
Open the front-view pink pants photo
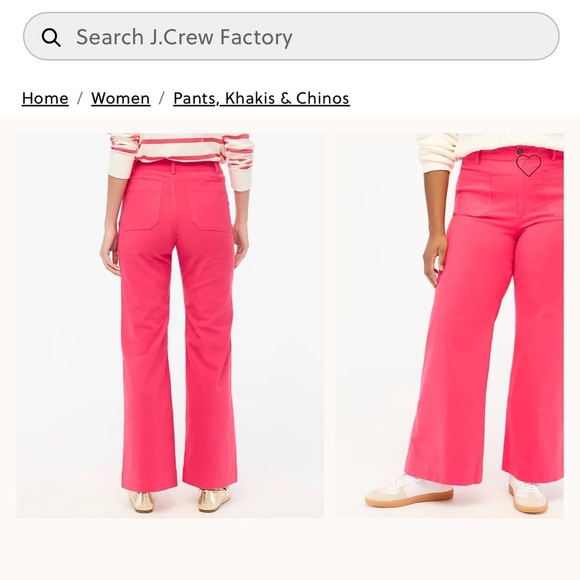450,326
